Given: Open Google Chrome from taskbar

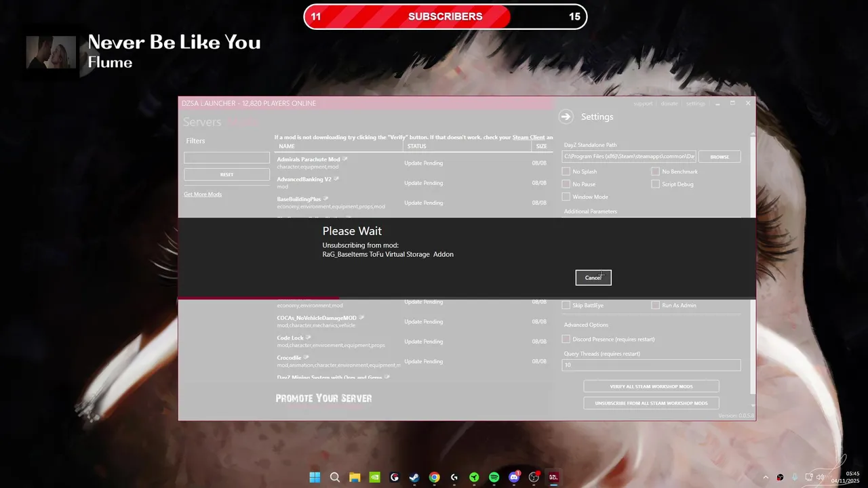Looking at the screenshot, I should point(434,477).
